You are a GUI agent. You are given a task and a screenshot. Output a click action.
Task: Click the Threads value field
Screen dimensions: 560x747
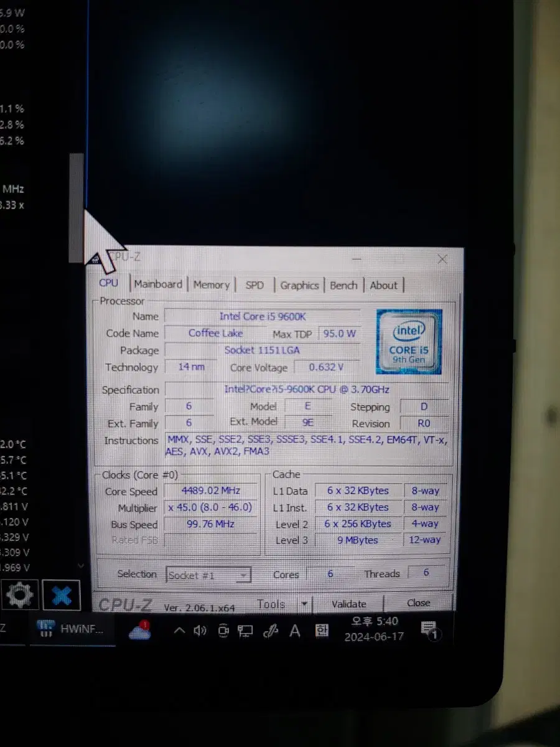point(426,573)
